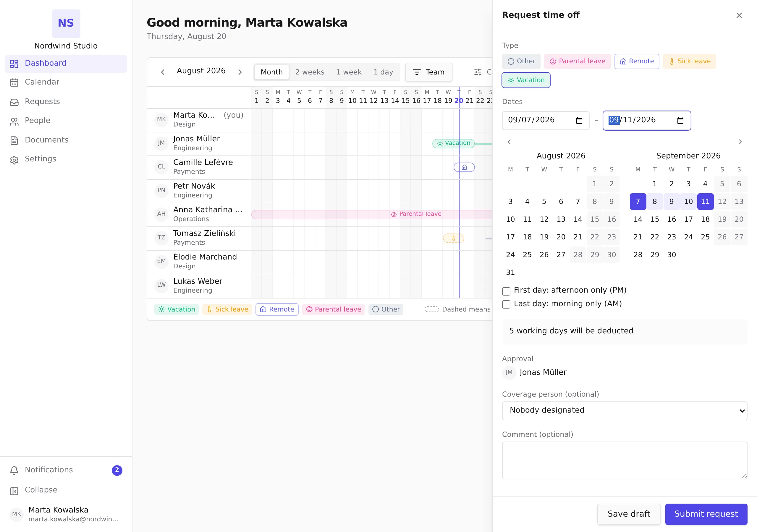Select September 30 in the date picker
This screenshot has width=757, height=532.
672,255
